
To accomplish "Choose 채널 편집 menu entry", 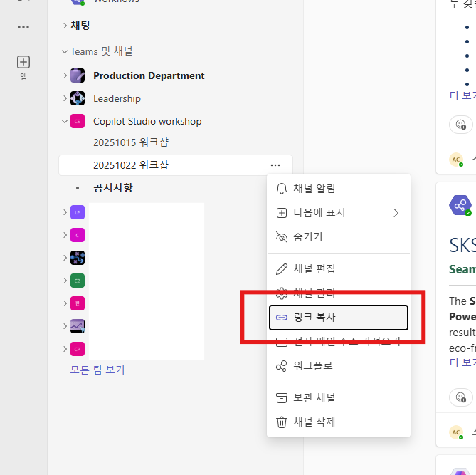I will click(339, 269).
